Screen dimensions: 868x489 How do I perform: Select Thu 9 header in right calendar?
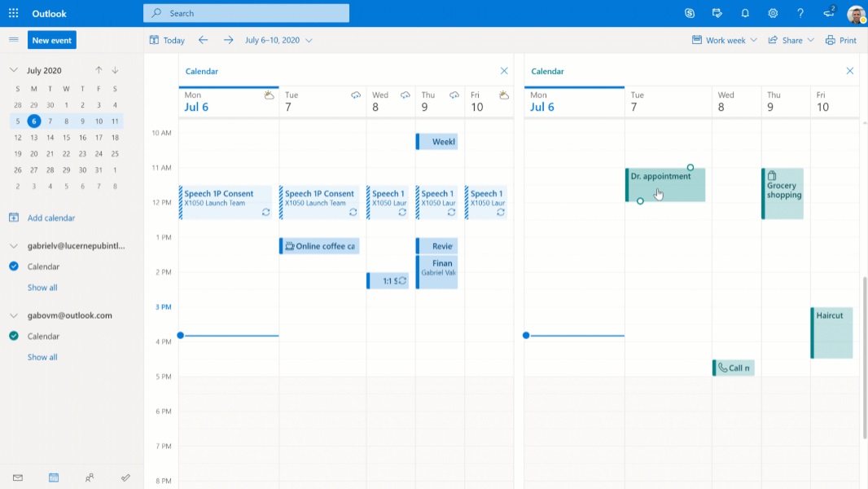click(786, 102)
